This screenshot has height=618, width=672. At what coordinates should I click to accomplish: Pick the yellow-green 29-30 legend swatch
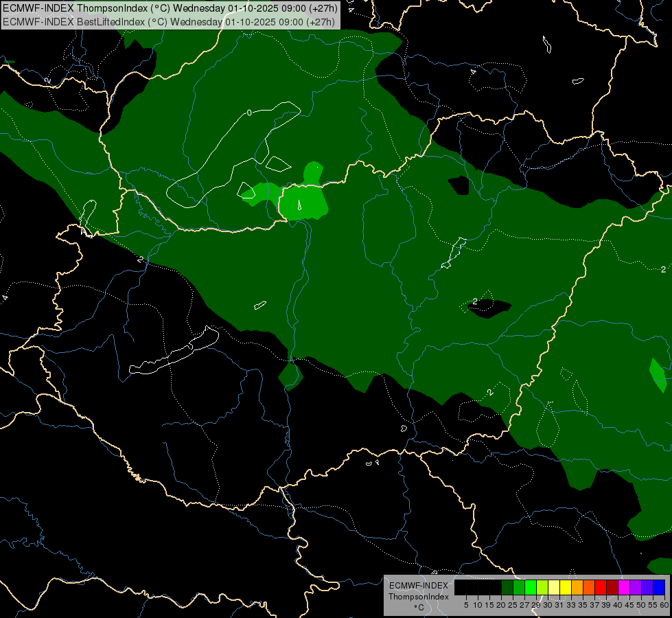point(542,587)
